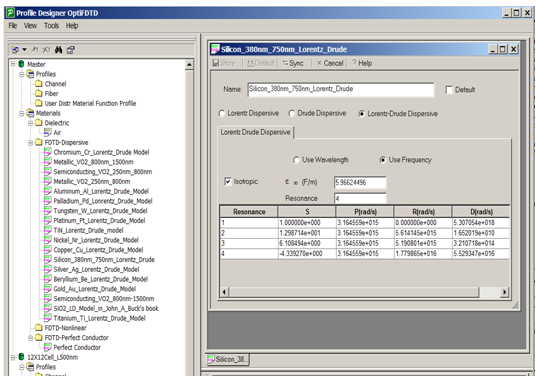The width and height of the screenshot is (536, 376).
Task: Collapse Profiles under 12X12Cell_L500nm
Action: pos(22,367)
